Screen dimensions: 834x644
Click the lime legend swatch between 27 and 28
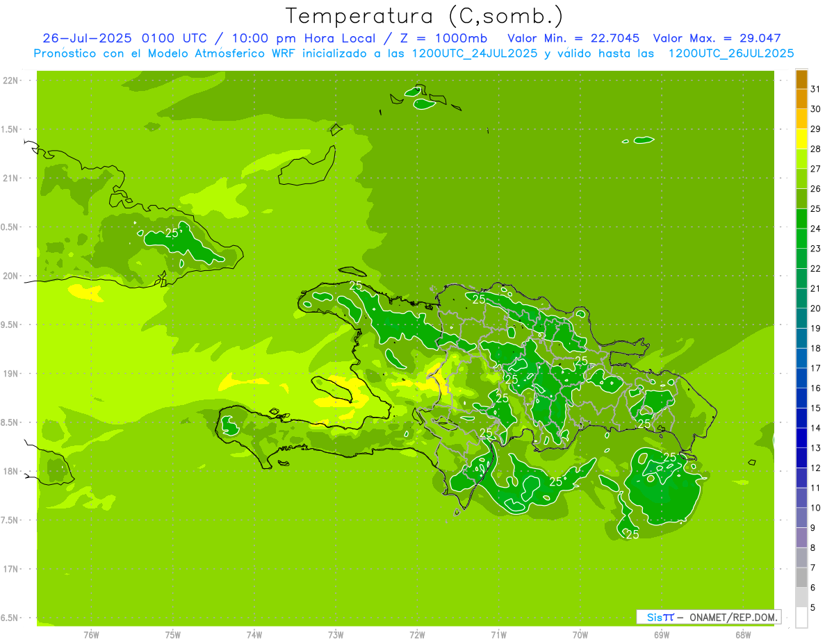[801, 158]
